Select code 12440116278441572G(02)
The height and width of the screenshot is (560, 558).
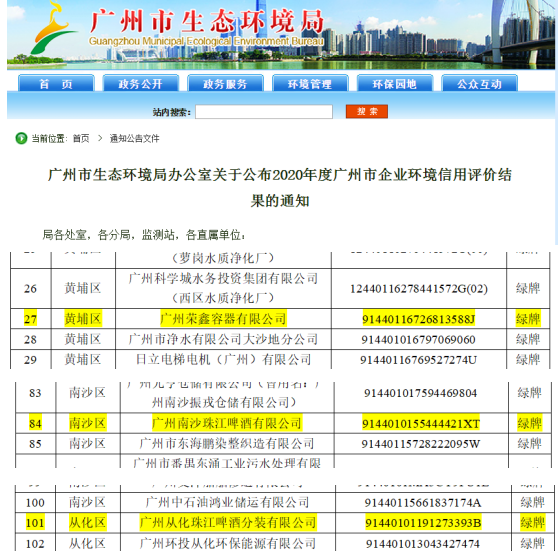point(419,289)
